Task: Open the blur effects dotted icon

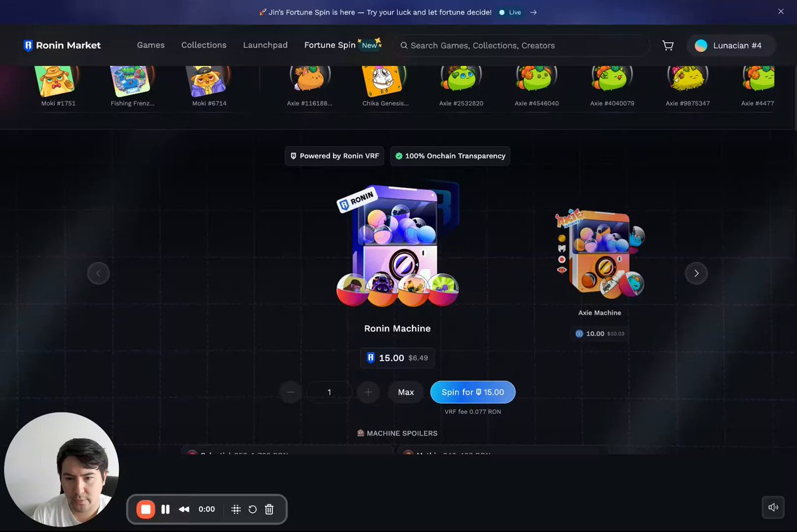Action: click(236, 509)
